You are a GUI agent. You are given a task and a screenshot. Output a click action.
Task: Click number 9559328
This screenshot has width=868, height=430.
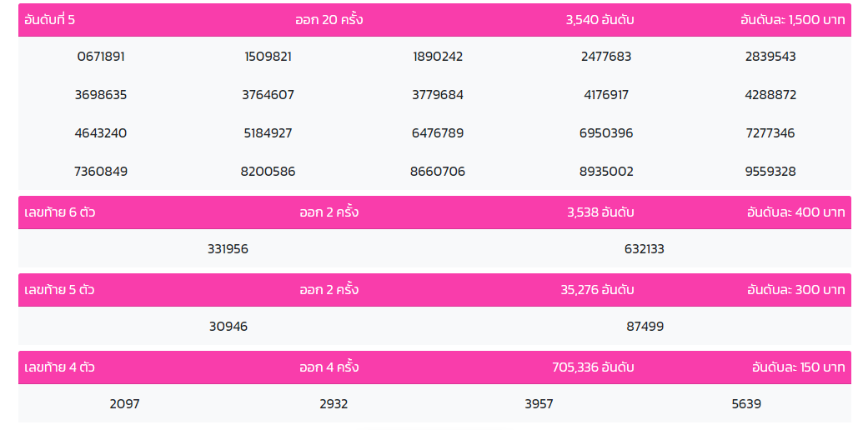point(770,172)
